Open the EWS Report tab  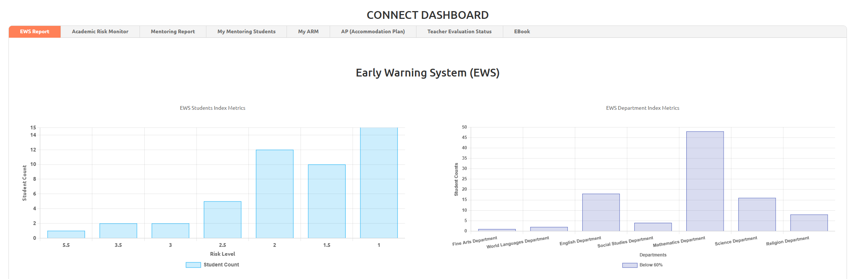click(35, 32)
